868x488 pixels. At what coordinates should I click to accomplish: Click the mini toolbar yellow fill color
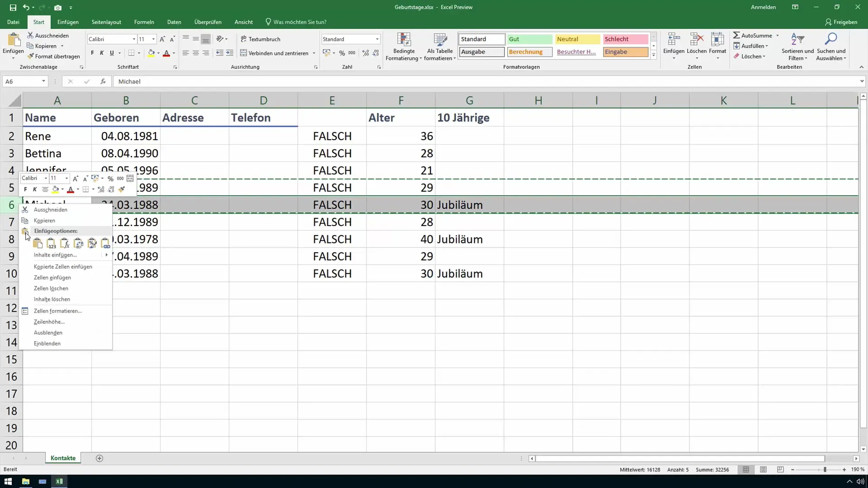(x=56, y=189)
